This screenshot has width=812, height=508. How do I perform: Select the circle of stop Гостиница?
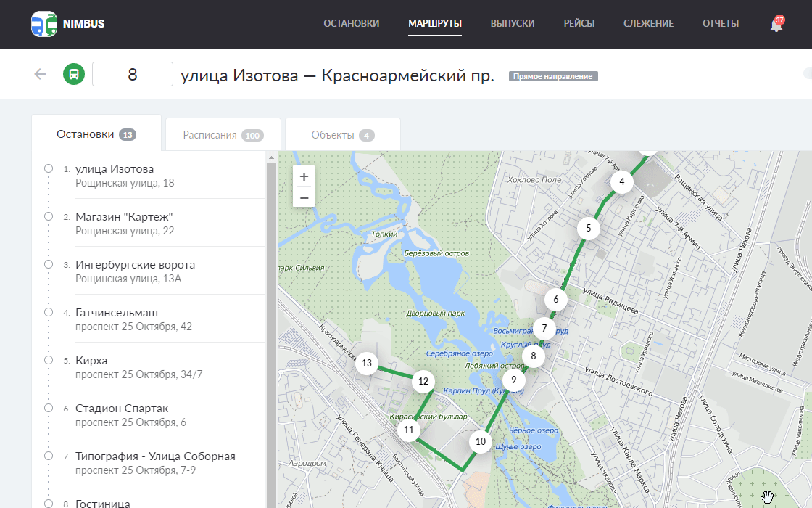point(49,504)
